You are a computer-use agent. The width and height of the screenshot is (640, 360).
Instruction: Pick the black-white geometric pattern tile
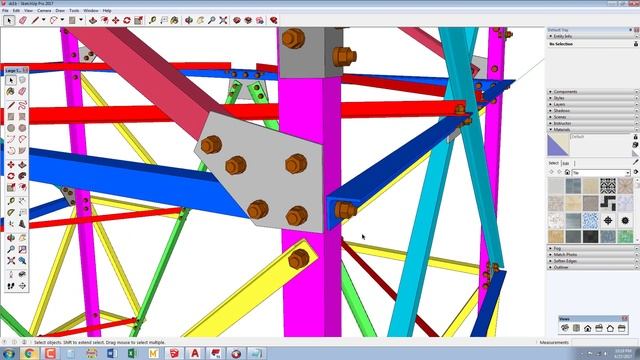608,186
